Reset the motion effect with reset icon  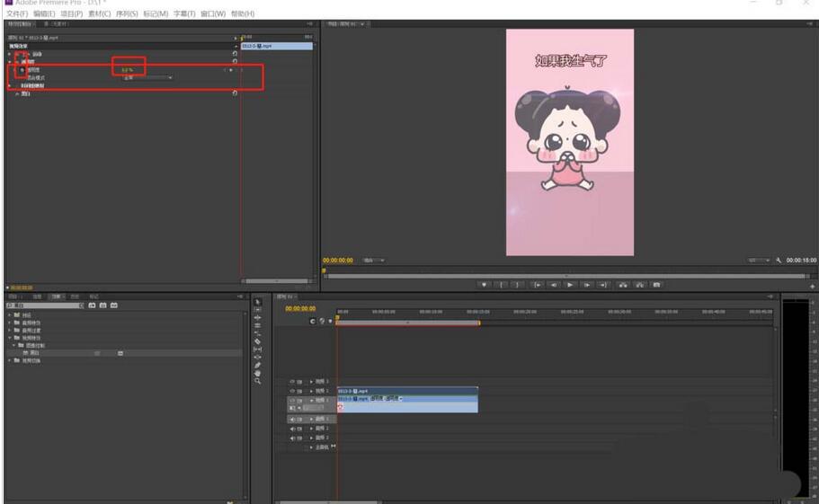pyautogui.click(x=235, y=54)
